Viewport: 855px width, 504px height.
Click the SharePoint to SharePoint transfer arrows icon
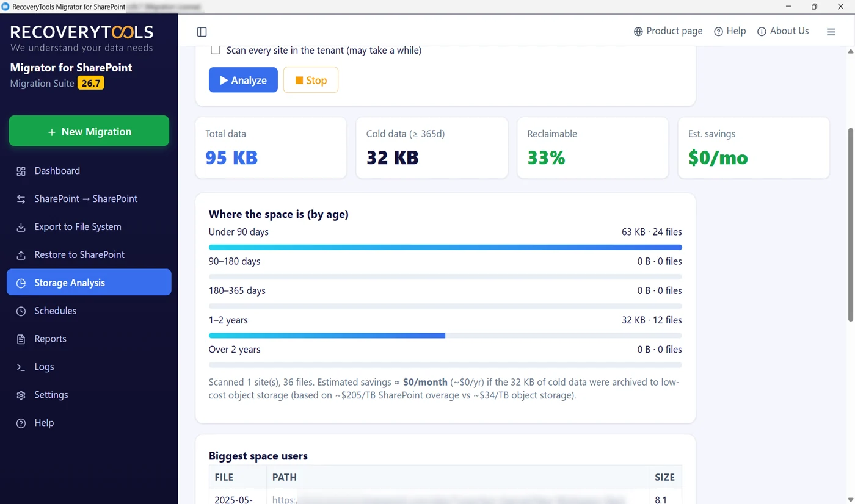pyautogui.click(x=21, y=200)
